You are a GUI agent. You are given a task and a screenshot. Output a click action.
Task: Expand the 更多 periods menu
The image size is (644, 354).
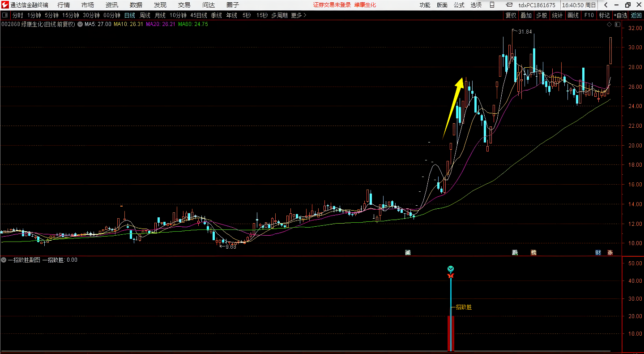pyautogui.click(x=299, y=15)
